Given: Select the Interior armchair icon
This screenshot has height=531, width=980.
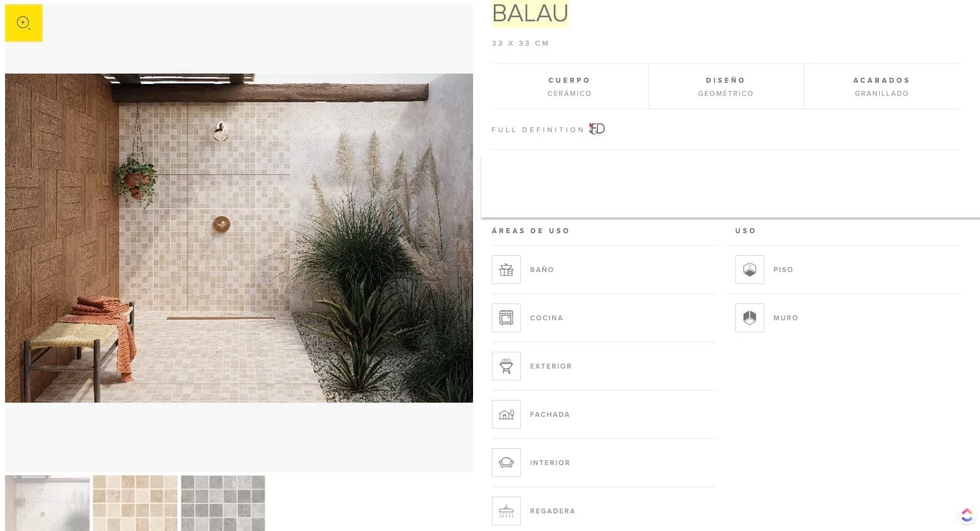Looking at the screenshot, I should point(506,463).
